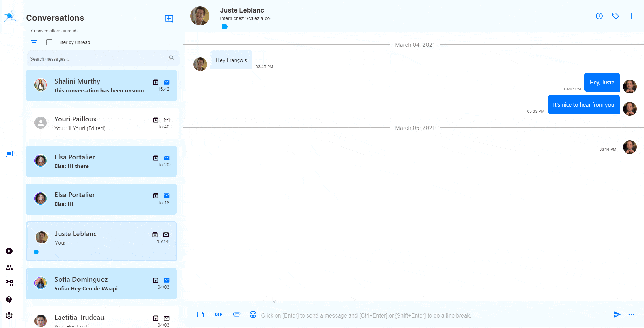Image resolution: width=644 pixels, height=328 pixels.
Task: Toggle unread envelope on Juste Leblanc row
Action: coord(166,235)
